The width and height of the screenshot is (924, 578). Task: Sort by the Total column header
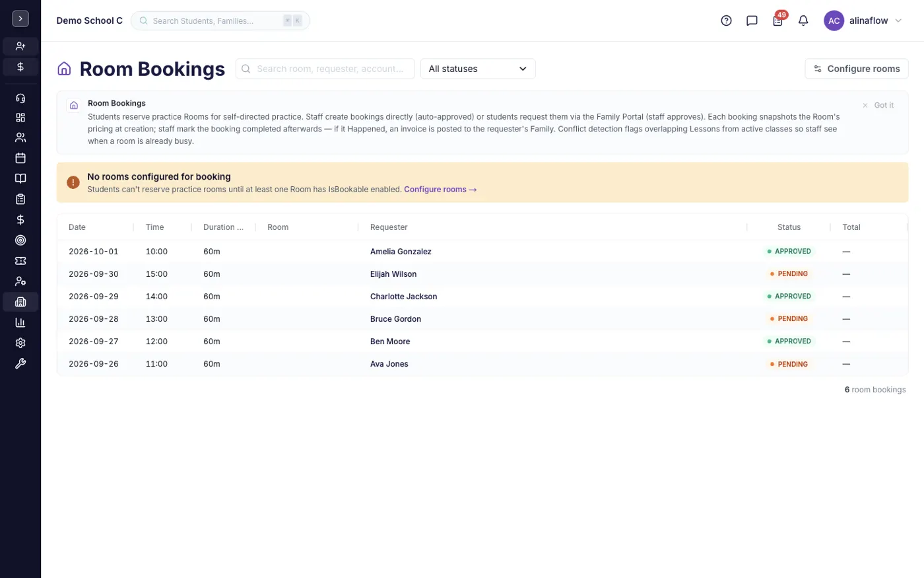tap(851, 227)
